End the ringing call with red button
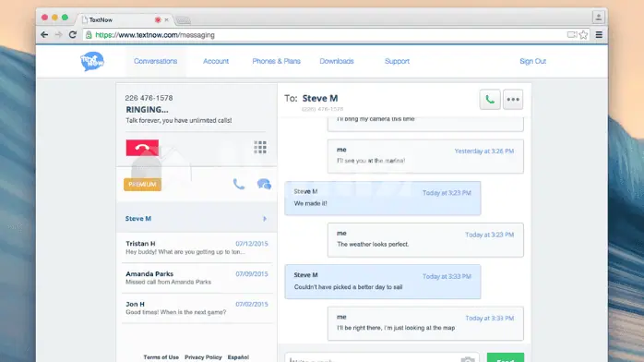Screen dimensions: 644x362 142,148
